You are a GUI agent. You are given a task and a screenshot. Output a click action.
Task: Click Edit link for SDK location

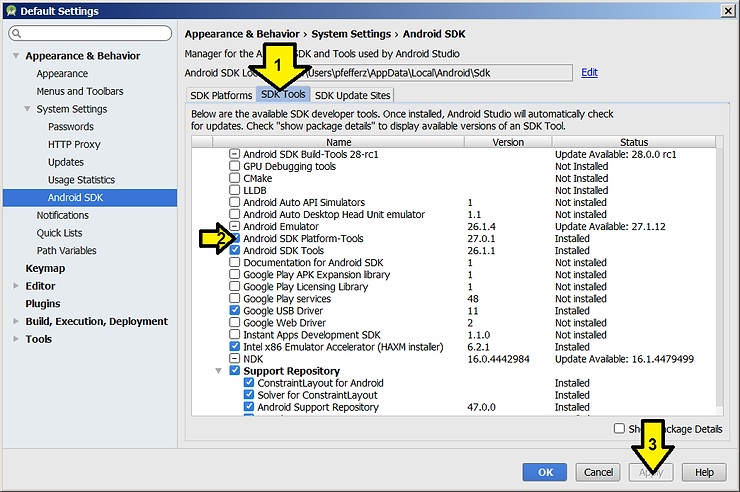[589, 72]
